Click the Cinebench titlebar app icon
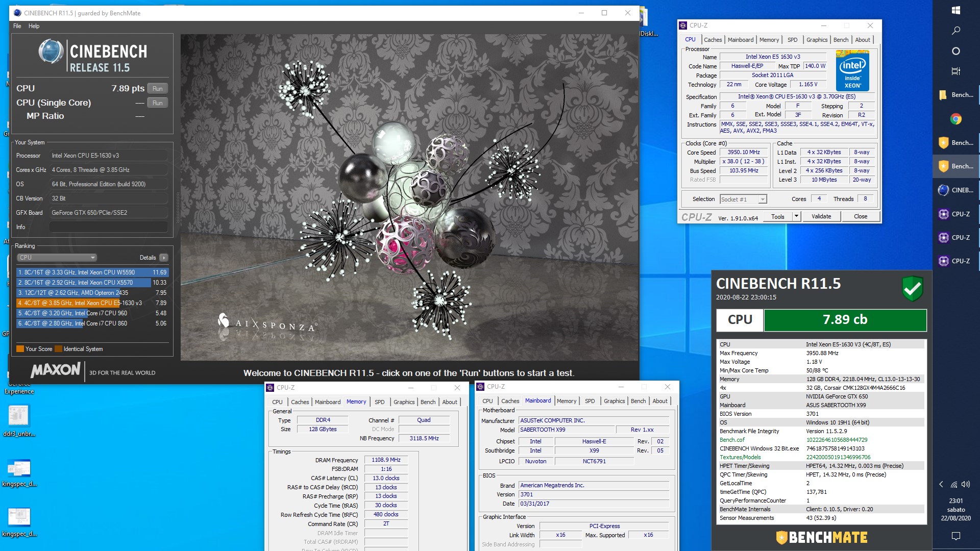The height and width of the screenshot is (551, 980). point(17,13)
